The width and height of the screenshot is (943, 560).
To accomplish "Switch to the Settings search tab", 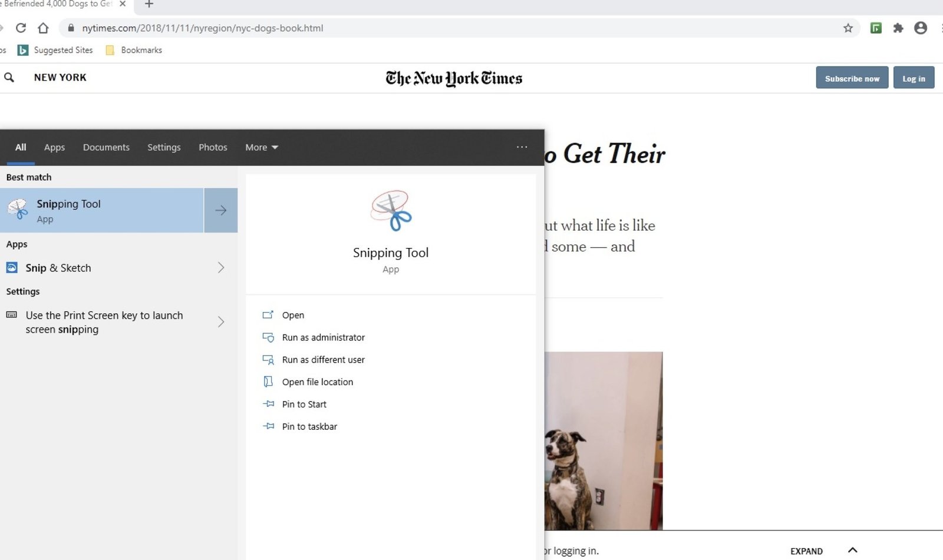I will click(x=164, y=147).
